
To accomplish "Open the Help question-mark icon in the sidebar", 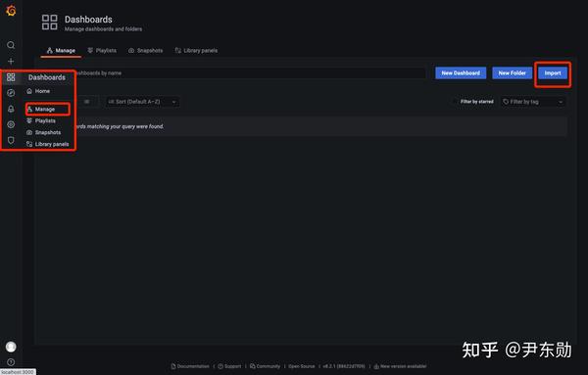I will pyautogui.click(x=11, y=362).
